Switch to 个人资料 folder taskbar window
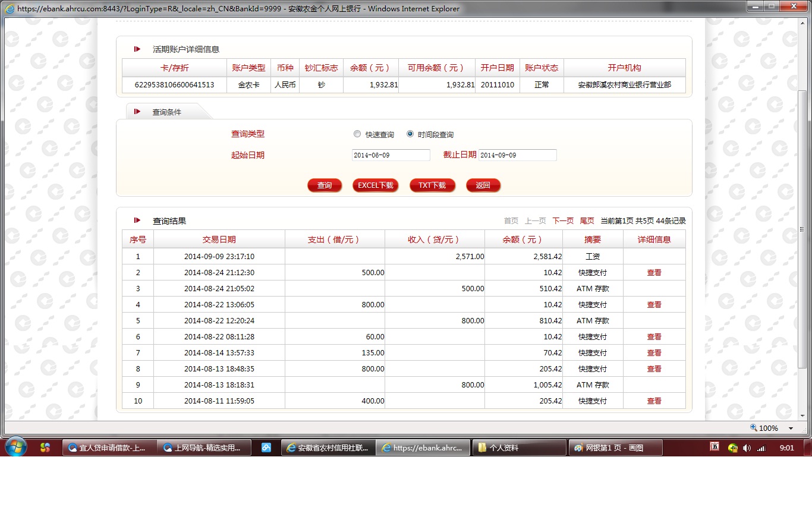The image size is (812, 520). coord(519,448)
